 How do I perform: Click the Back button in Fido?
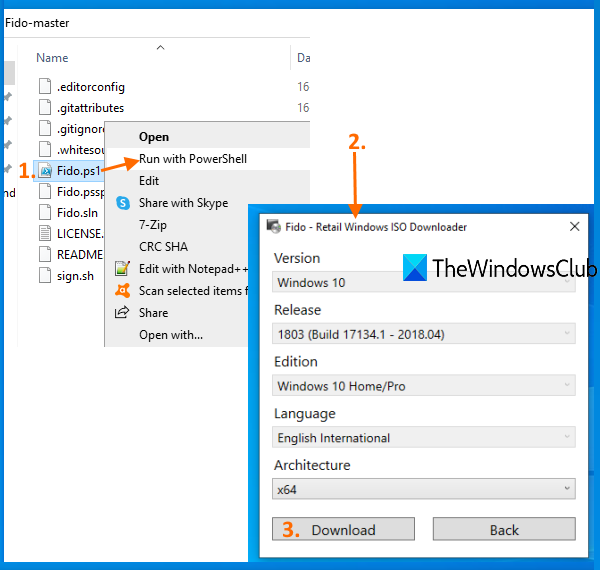point(504,529)
